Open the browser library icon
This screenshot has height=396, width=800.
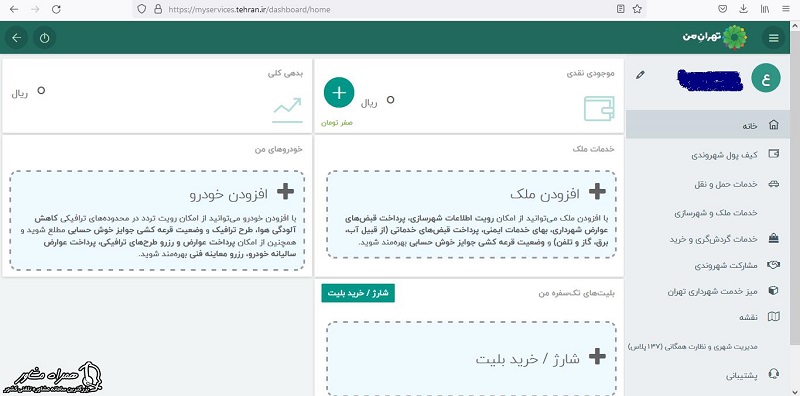765,9
